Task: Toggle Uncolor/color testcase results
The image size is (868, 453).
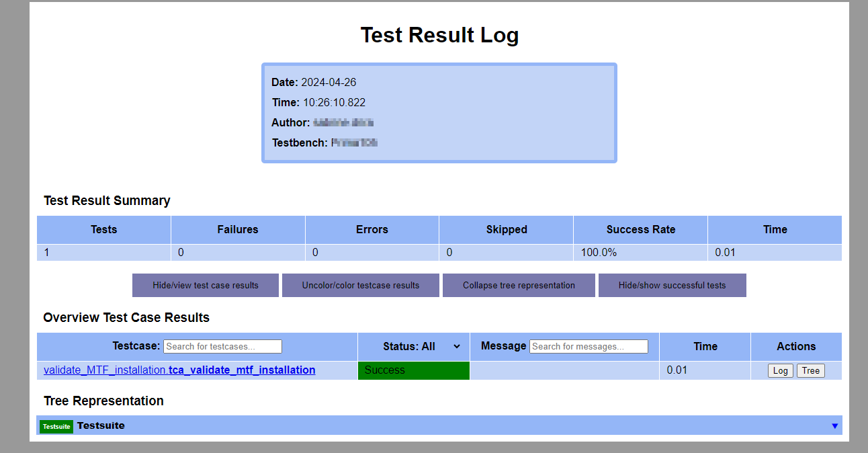Action: (360, 285)
